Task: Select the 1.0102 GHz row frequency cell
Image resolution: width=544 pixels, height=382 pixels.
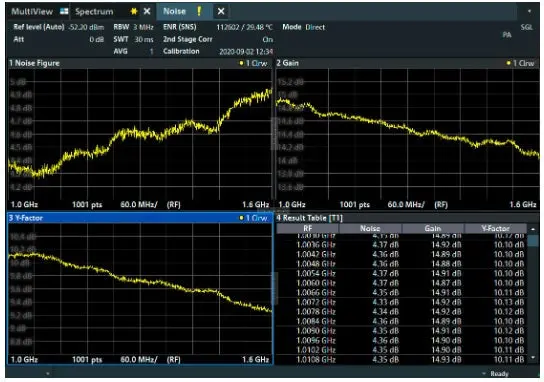Action: 316,350
